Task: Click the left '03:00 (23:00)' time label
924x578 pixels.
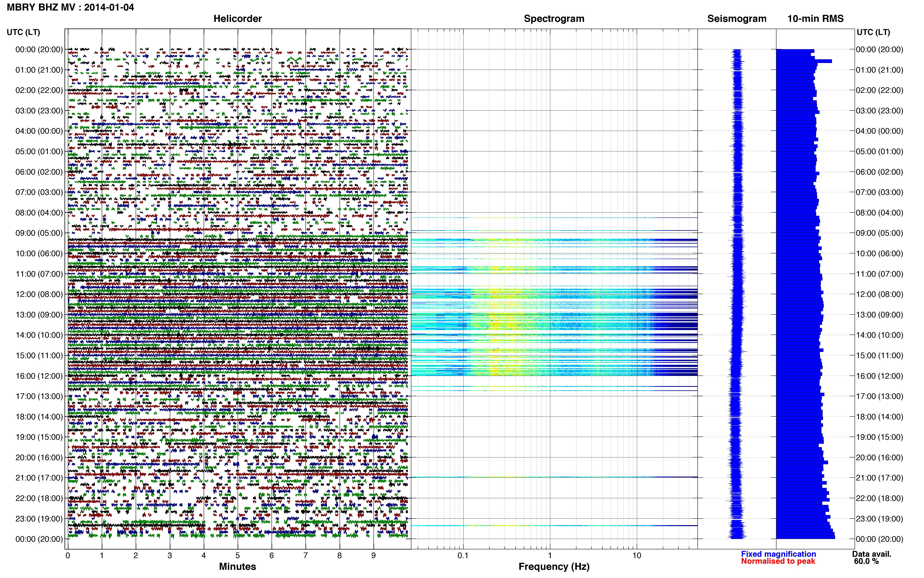Action: [x=39, y=111]
